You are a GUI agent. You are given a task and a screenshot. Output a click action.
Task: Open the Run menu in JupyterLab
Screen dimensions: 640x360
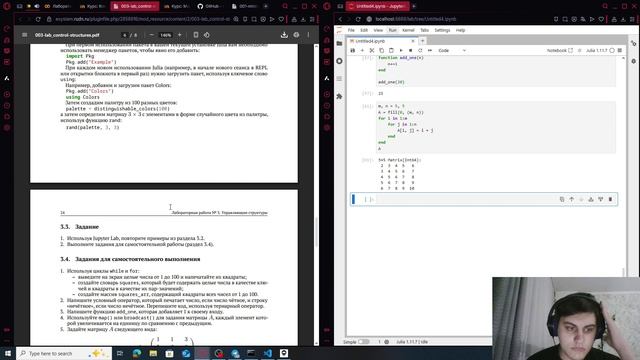click(x=392, y=30)
